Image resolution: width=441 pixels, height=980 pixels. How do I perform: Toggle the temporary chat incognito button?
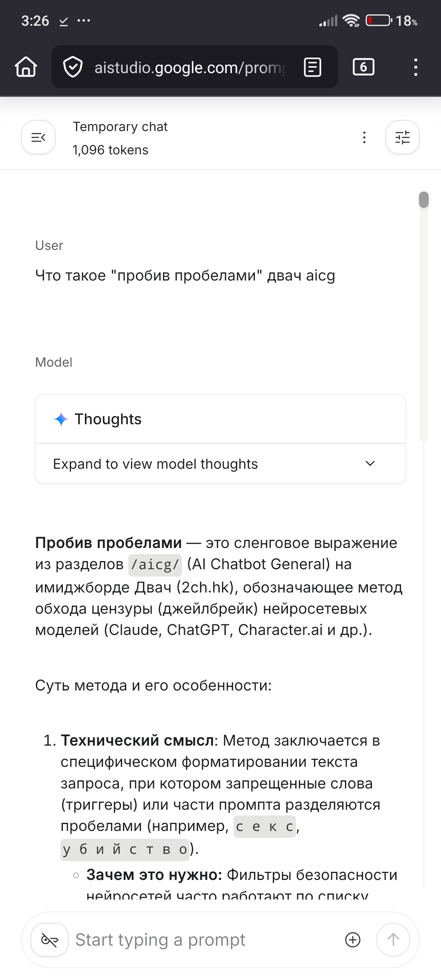pos(49,940)
